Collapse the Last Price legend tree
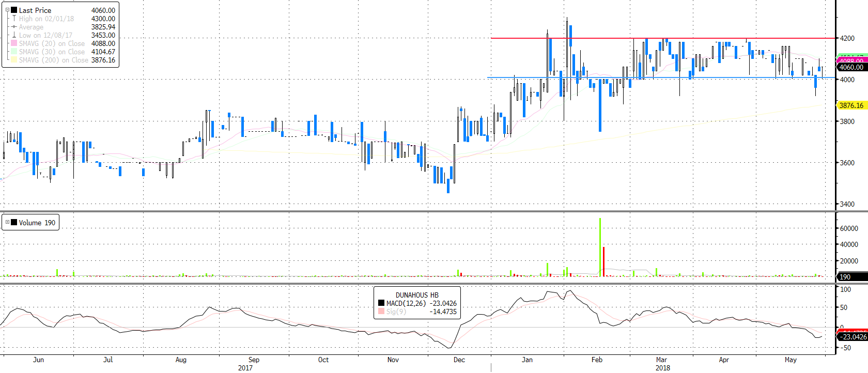This screenshot has width=868, height=373. pyautogui.click(x=7, y=10)
